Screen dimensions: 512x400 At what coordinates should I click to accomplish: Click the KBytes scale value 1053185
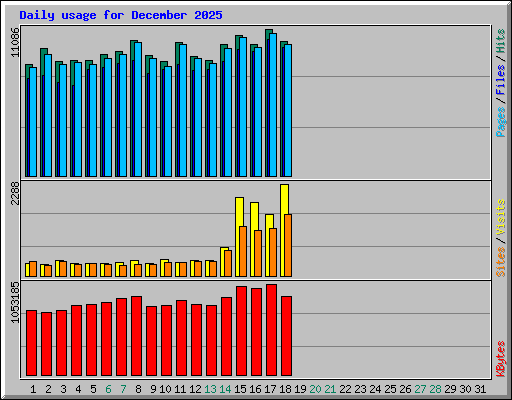(x=15, y=303)
